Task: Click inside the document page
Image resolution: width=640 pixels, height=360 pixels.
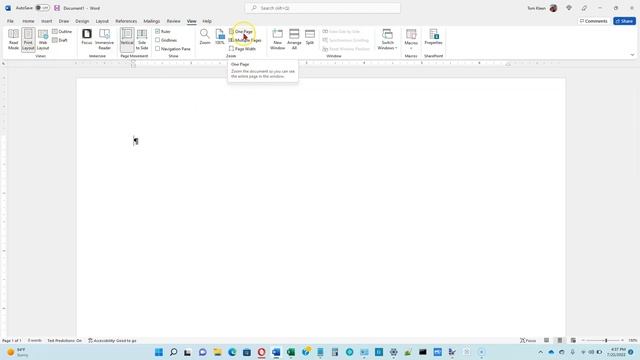Action: 321,208
